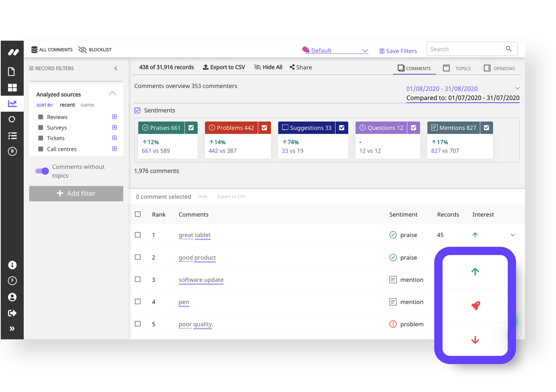556x392 pixels.
Task: Toggle Comments without topics switch
Action: point(41,171)
